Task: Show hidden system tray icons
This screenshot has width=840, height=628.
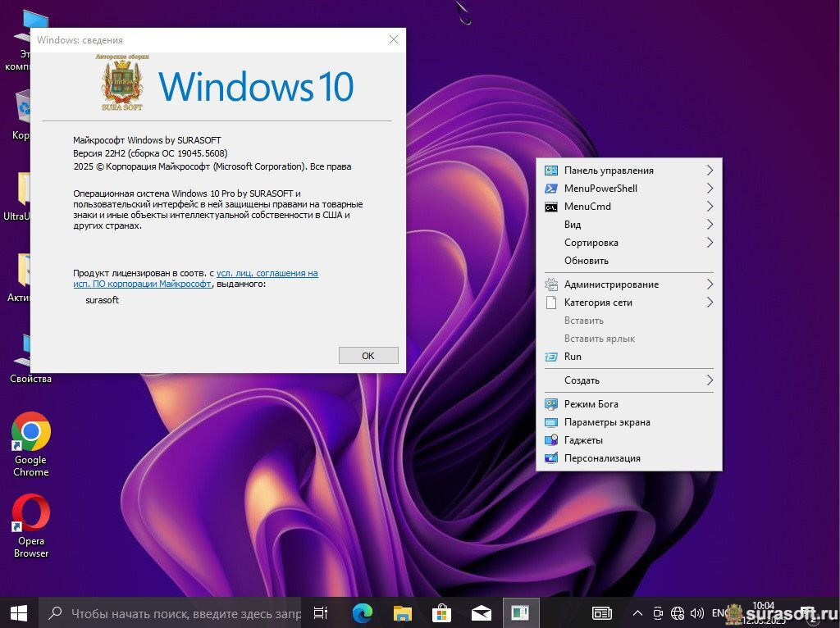Action: (x=637, y=612)
